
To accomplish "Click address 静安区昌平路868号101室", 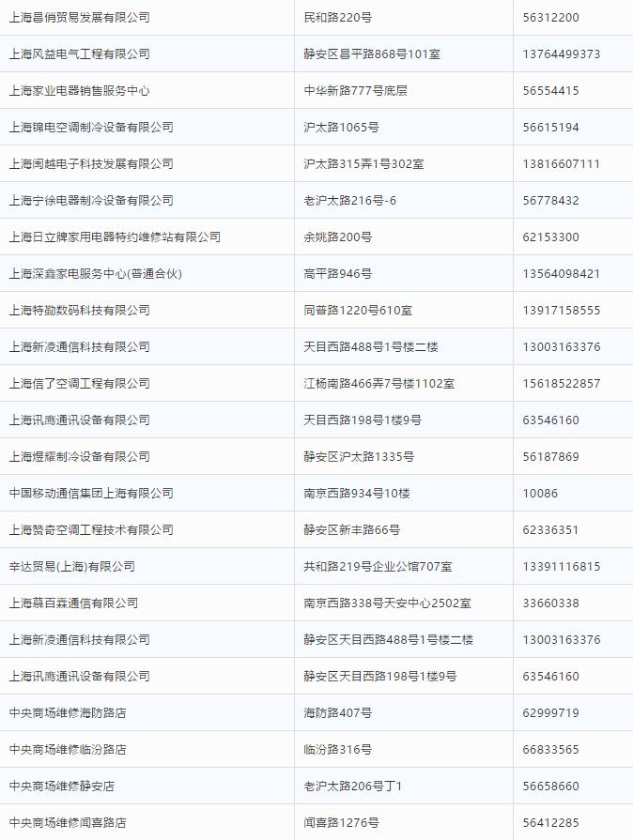I will [x=372, y=54].
